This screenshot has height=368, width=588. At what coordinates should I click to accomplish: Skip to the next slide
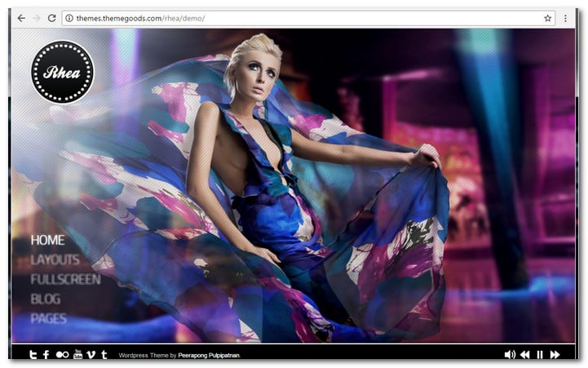[x=555, y=355]
